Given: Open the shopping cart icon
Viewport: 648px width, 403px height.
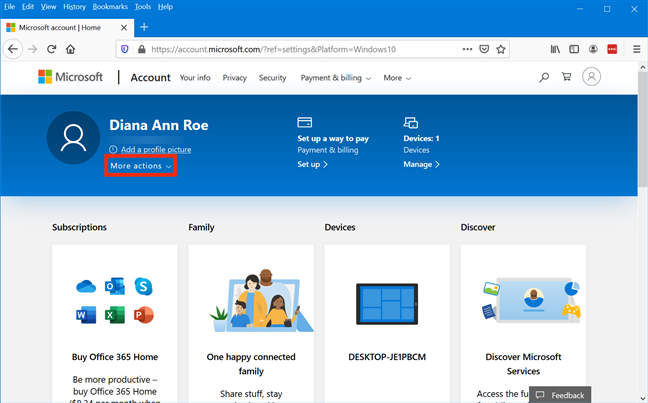Looking at the screenshot, I should click(567, 77).
